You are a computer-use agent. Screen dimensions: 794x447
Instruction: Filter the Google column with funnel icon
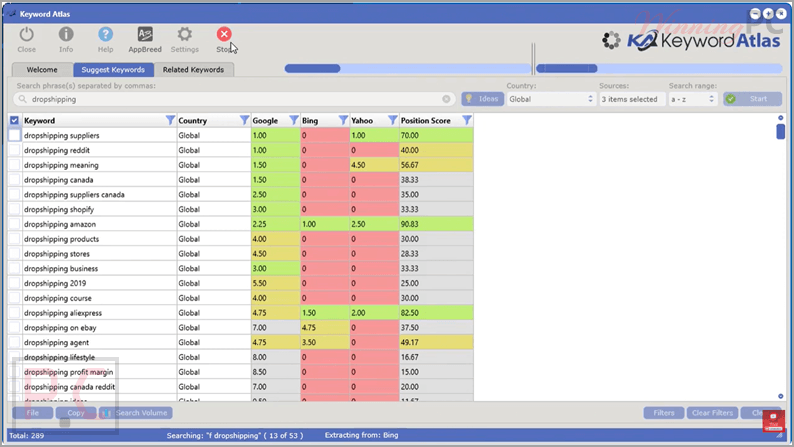pyautogui.click(x=294, y=120)
